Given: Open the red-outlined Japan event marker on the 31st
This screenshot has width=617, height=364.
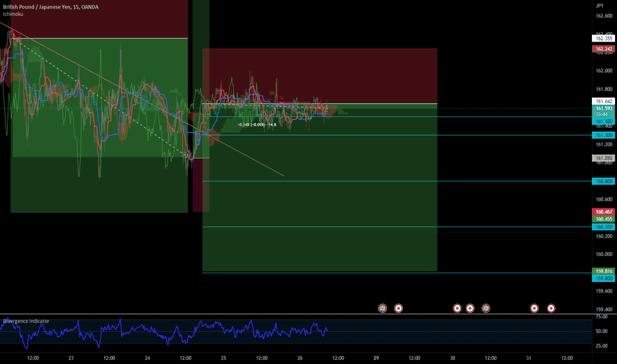Looking at the screenshot, I should [x=551, y=308].
